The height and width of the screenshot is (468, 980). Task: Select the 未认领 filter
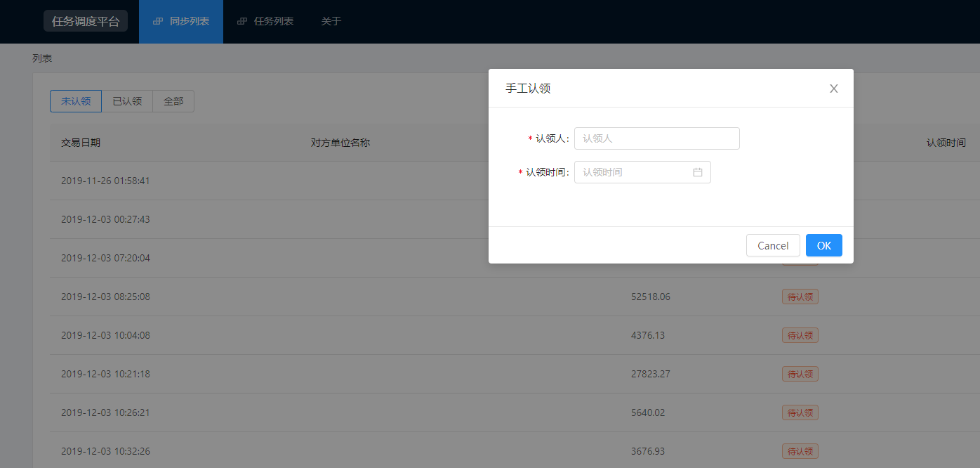pos(76,101)
